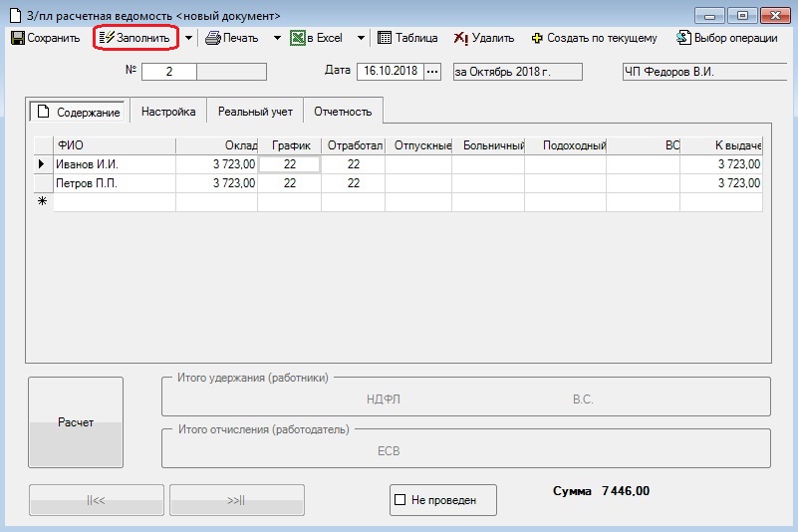This screenshot has height=532, width=798.
Task: Click the В.С. label in удержания group
Action: click(x=583, y=399)
